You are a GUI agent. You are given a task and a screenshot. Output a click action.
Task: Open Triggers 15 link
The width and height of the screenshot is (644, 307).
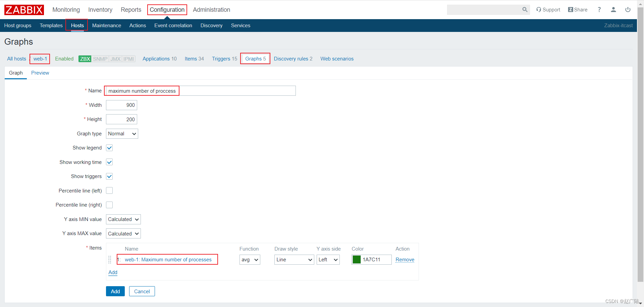click(x=224, y=59)
